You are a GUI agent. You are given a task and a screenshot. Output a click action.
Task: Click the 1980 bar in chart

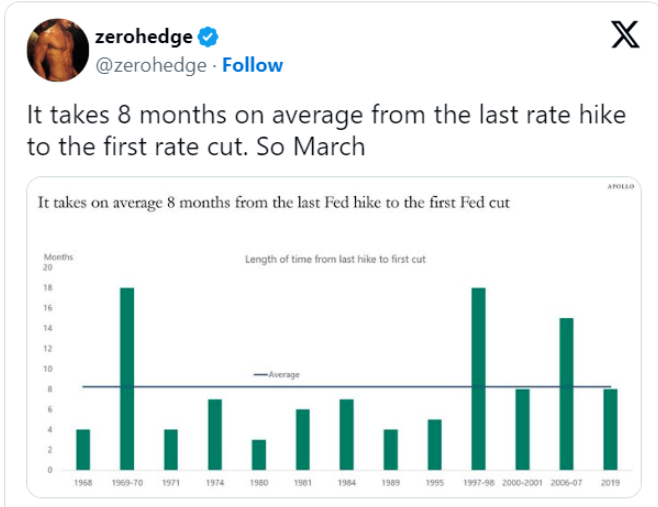click(x=259, y=454)
